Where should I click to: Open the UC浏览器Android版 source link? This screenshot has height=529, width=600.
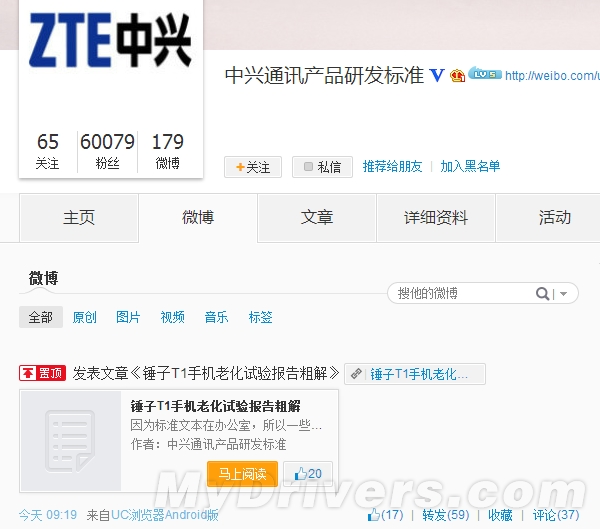coord(165,515)
